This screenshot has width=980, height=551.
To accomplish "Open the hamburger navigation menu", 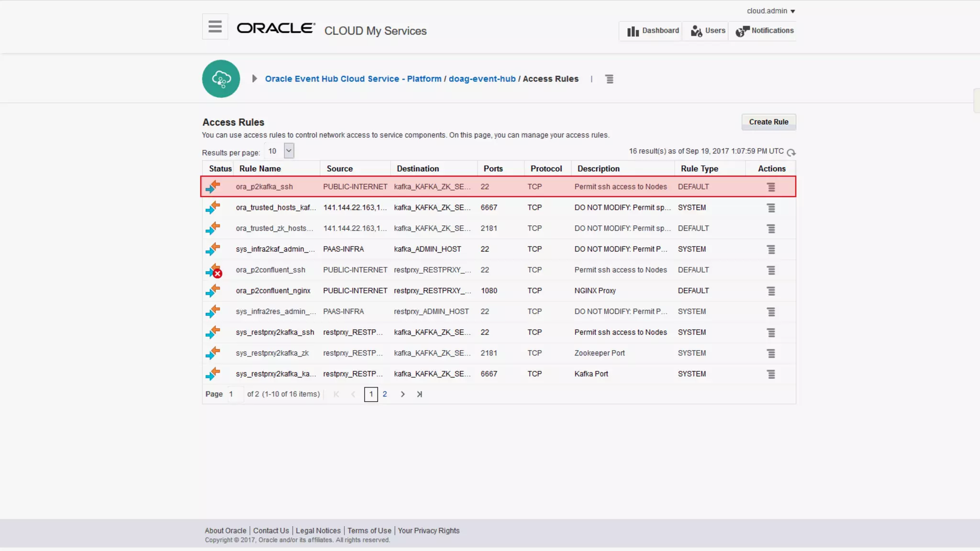I will (215, 27).
